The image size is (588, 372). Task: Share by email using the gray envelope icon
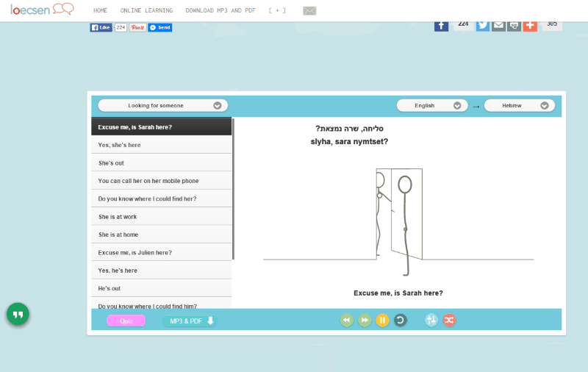[498, 26]
